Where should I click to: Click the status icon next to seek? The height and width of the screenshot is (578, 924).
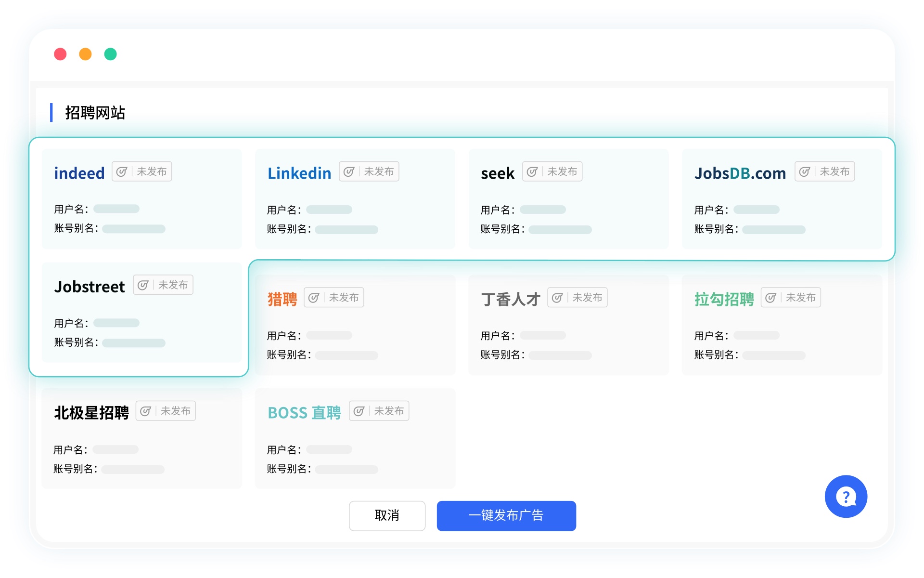pos(532,172)
